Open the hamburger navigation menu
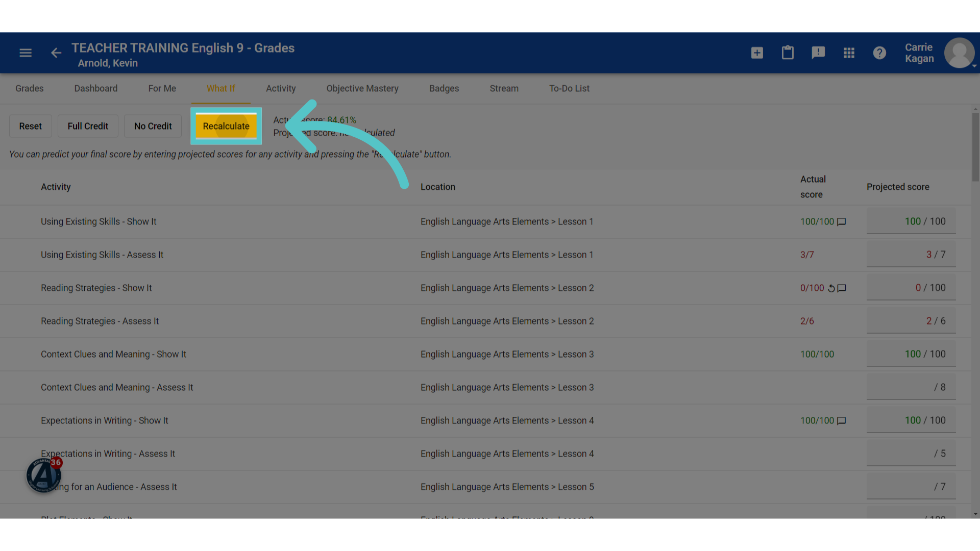This screenshot has height=551, width=980. (26, 53)
